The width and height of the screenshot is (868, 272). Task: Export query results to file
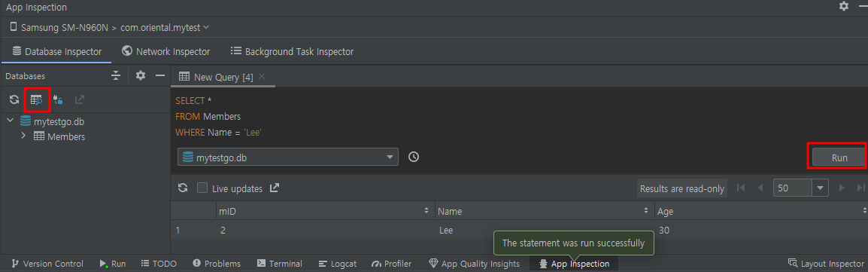click(274, 188)
